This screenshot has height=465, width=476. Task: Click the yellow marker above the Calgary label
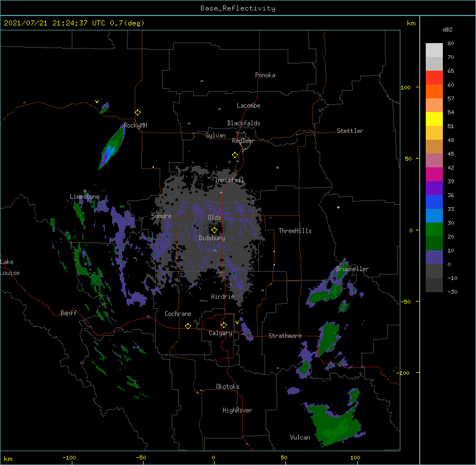224,325
